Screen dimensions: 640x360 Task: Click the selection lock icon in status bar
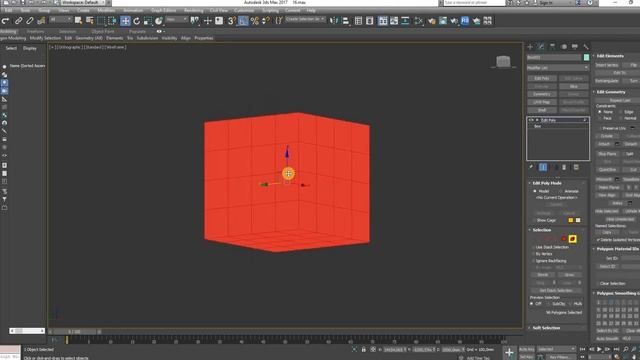click(x=363, y=349)
